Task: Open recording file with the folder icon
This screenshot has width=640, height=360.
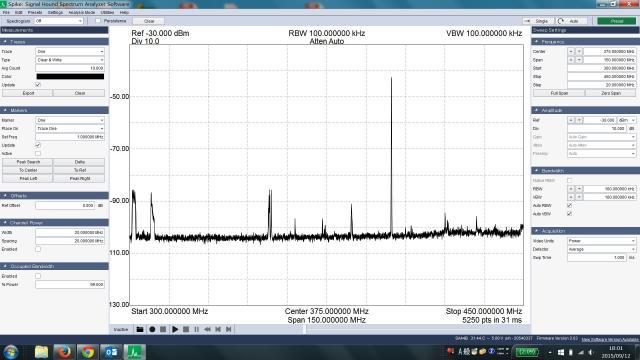Action: click(140, 329)
